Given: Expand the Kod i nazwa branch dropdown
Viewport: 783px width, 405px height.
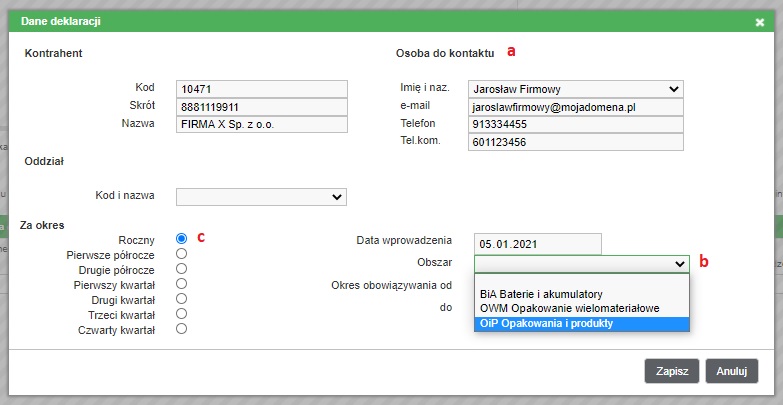Looking at the screenshot, I should point(261,196).
